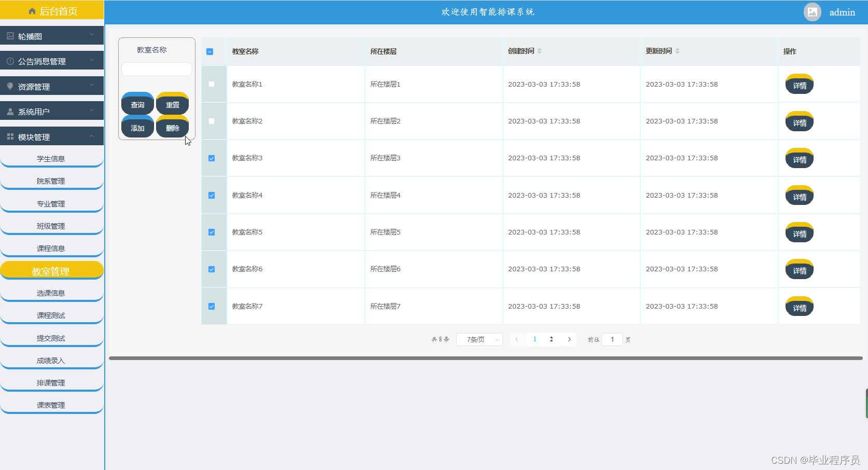Uncheck the box for 教室名称6 row
The image size is (868, 470).
212,269
